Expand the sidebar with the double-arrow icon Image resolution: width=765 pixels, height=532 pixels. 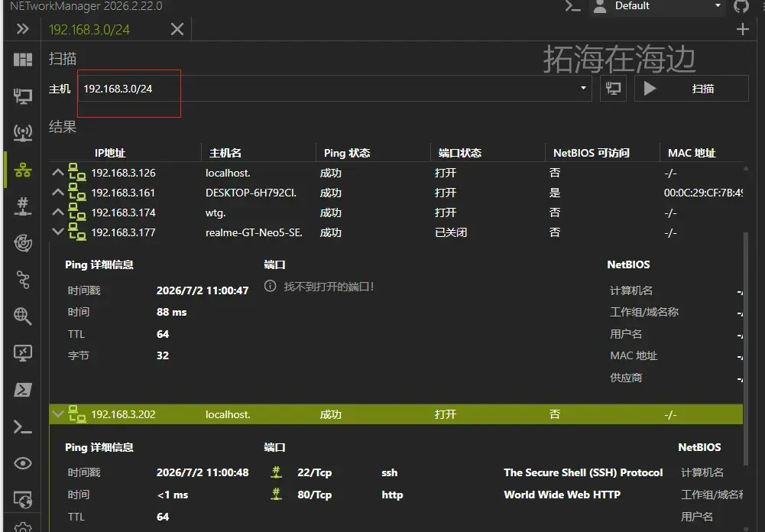point(22,29)
